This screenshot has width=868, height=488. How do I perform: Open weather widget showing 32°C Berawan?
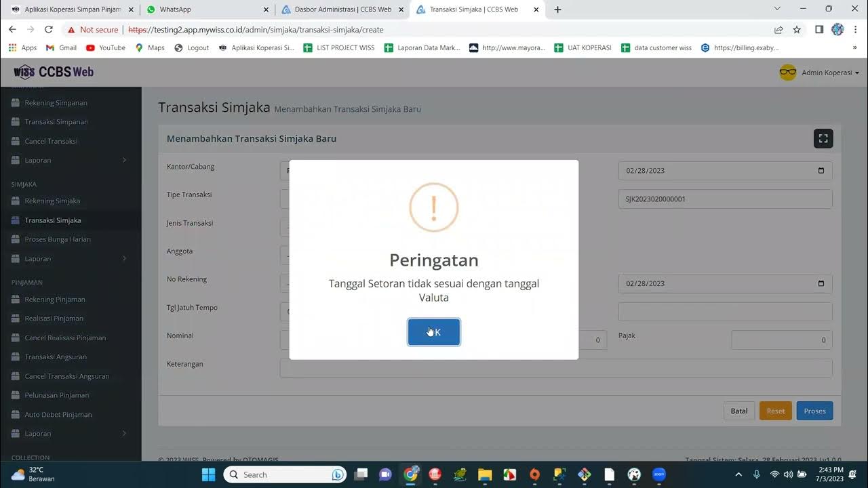coord(34,474)
